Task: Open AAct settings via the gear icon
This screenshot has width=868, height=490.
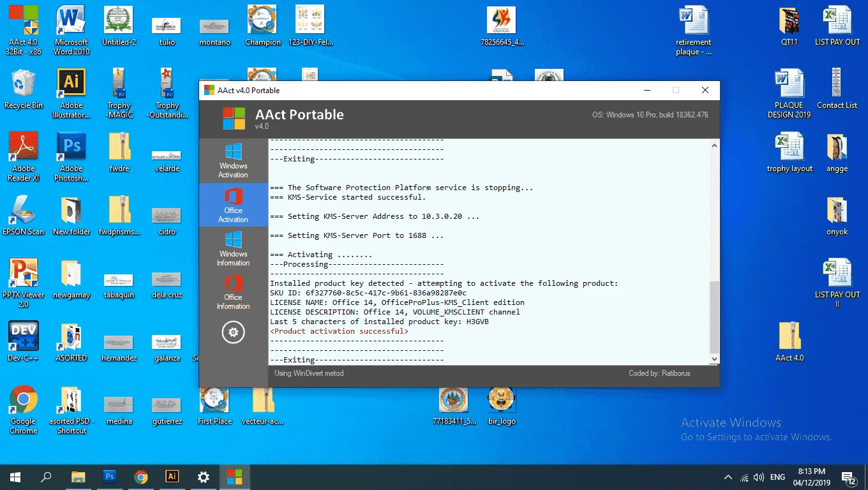Action: 233,332
